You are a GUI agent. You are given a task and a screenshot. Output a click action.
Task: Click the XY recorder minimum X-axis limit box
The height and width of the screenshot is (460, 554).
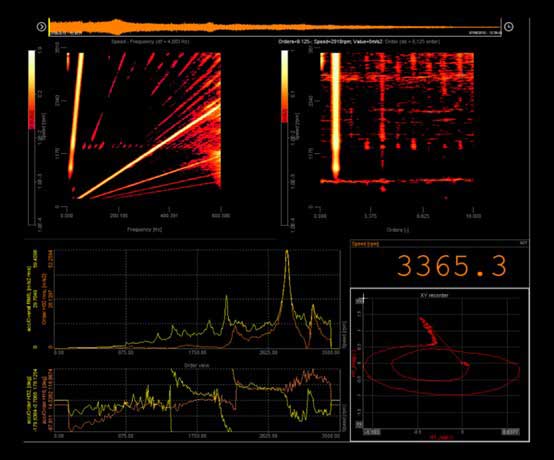[x=372, y=432]
